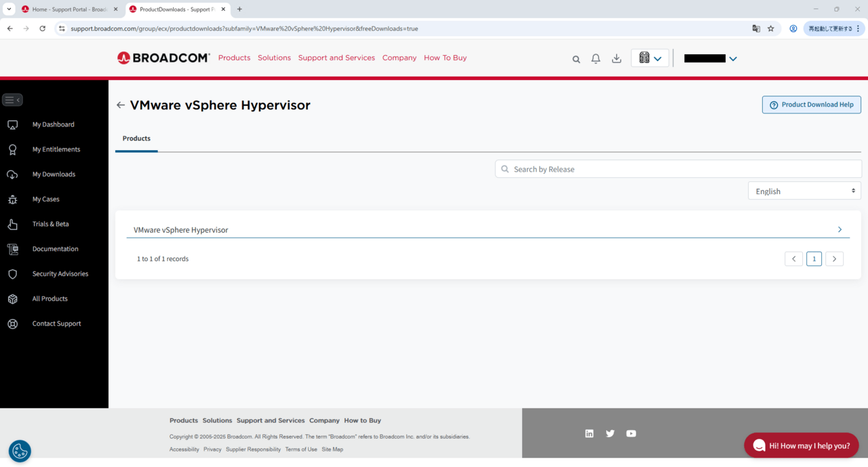Open the 'Hi! How may I help you?' chat
The height and width of the screenshot is (467, 868).
(802, 445)
